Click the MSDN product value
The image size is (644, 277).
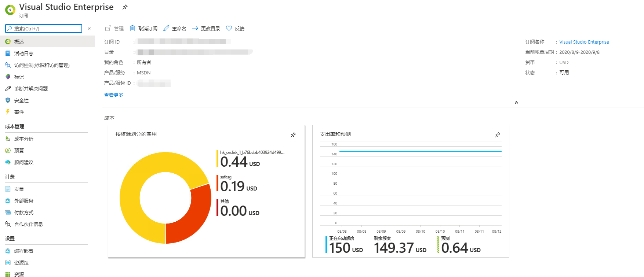(144, 73)
